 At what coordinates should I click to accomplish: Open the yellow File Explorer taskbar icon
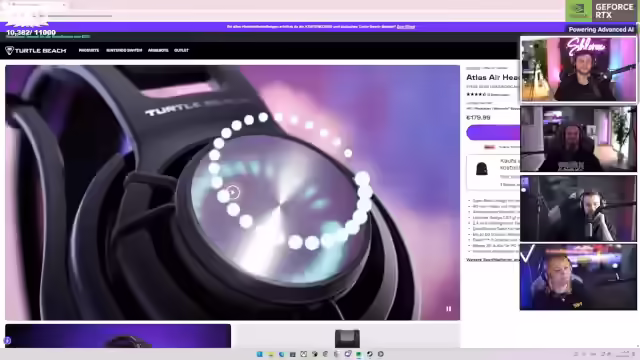pos(271,354)
